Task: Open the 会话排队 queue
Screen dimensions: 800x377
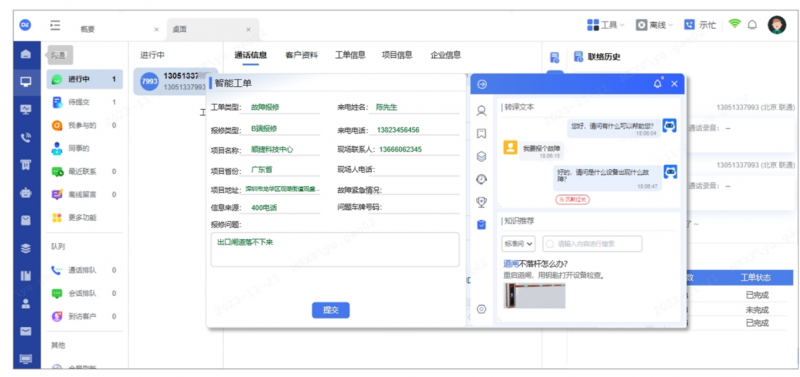Action: point(85,293)
